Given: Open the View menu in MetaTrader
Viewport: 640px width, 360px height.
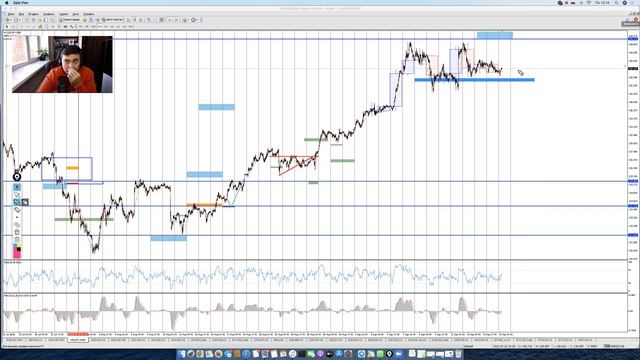Looking at the screenshot, I should point(21,14).
